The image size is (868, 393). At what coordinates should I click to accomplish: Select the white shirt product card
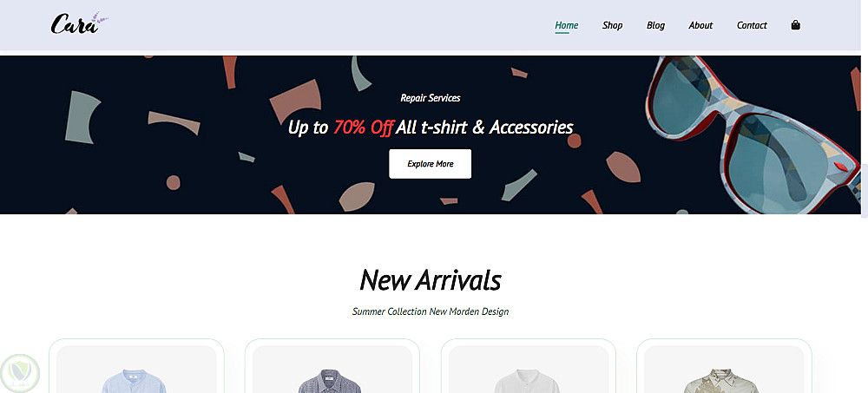(528, 366)
